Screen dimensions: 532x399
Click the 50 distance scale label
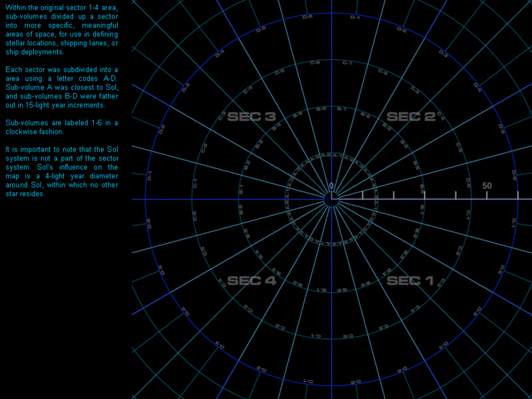pos(487,186)
